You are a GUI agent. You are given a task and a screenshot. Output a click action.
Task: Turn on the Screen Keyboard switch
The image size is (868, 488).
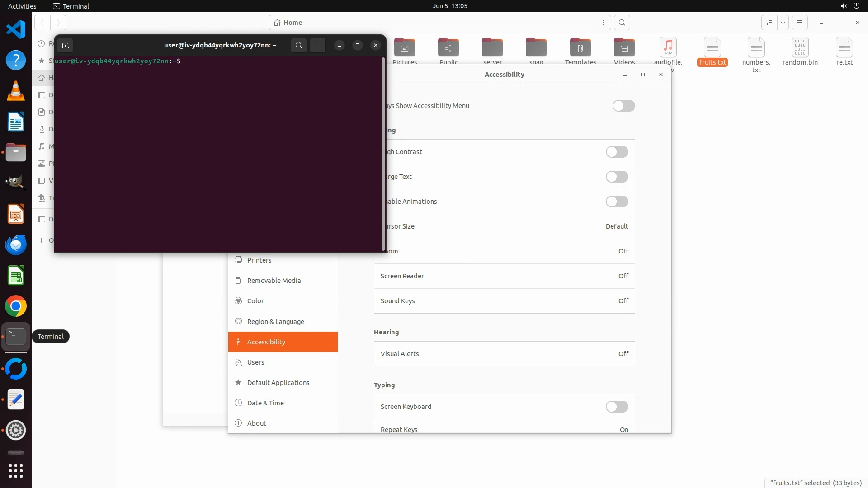[617, 407]
